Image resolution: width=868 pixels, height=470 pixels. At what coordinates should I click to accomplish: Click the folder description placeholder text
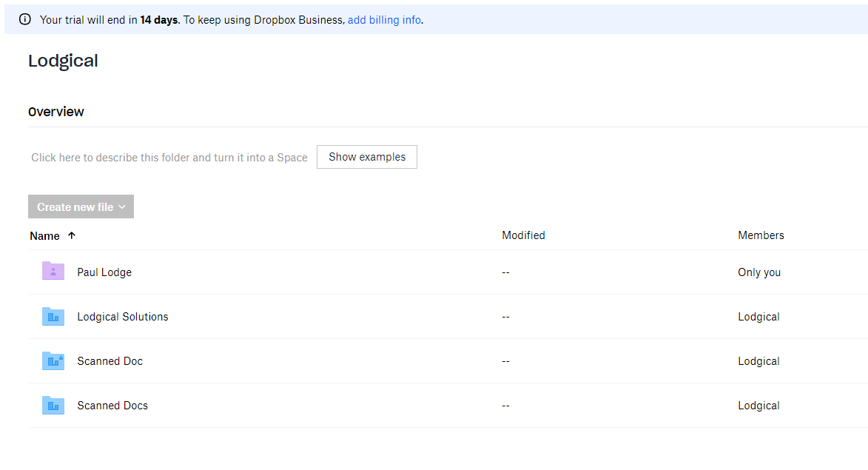(x=169, y=158)
